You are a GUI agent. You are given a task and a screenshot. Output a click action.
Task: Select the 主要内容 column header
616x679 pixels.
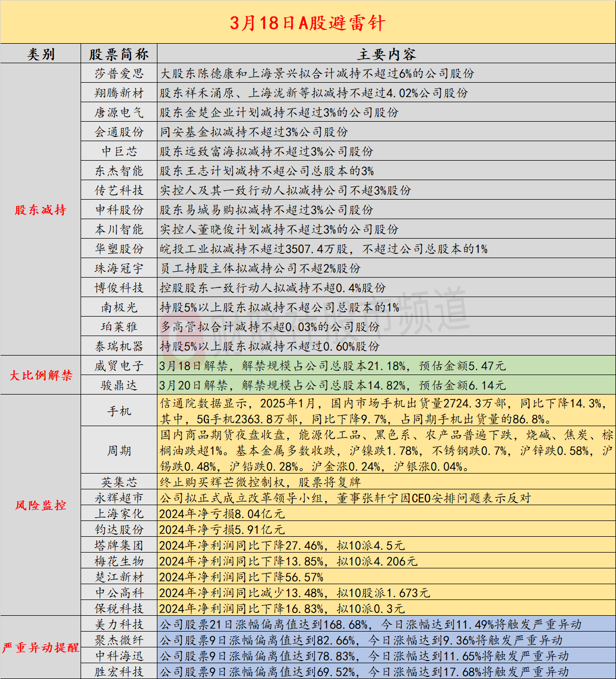386,54
